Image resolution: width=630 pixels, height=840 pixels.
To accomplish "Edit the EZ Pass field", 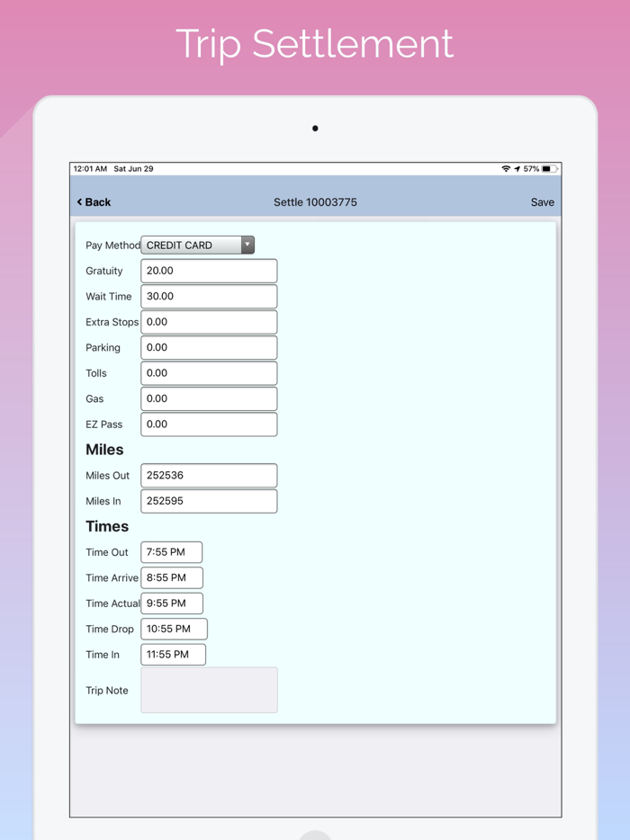I will (x=209, y=424).
